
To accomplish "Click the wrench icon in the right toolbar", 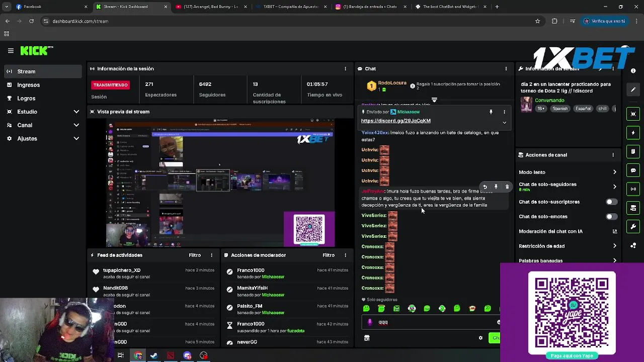I will [633, 227].
